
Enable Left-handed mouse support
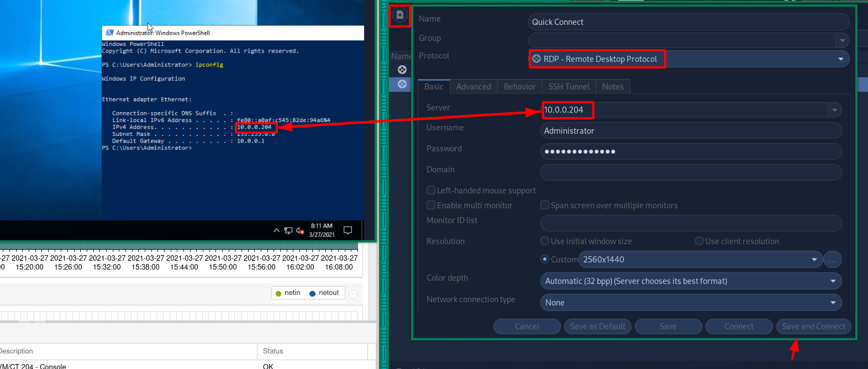pos(431,190)
